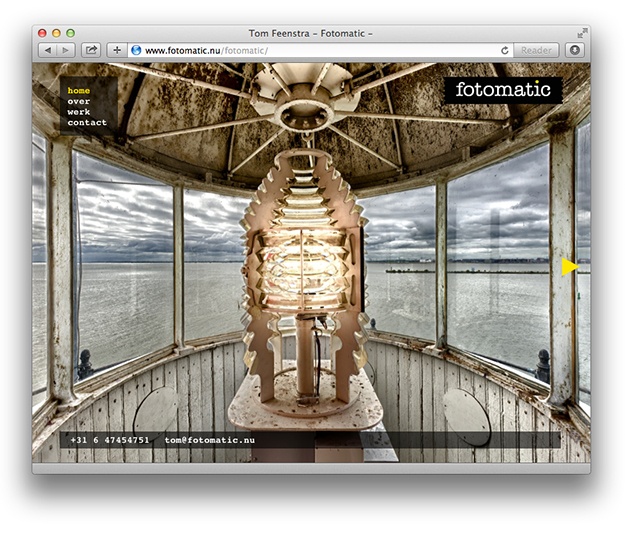Close the Safari window with red button

click(42, 33)
